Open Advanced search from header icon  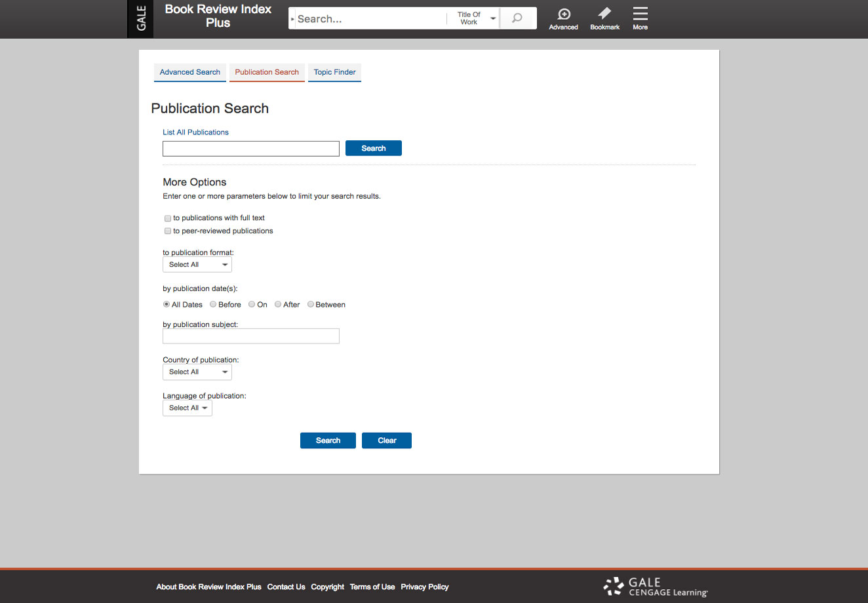[x=563, y=18]
